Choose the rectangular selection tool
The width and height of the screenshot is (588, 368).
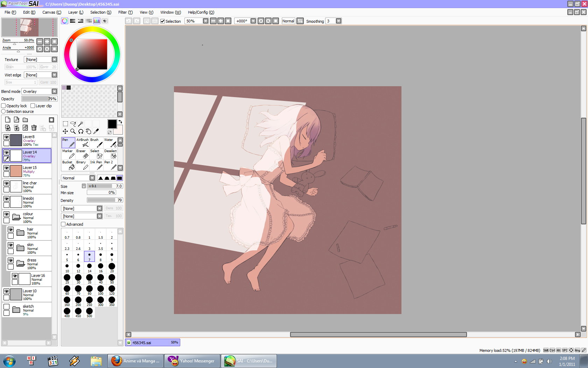tap(65, 124)
